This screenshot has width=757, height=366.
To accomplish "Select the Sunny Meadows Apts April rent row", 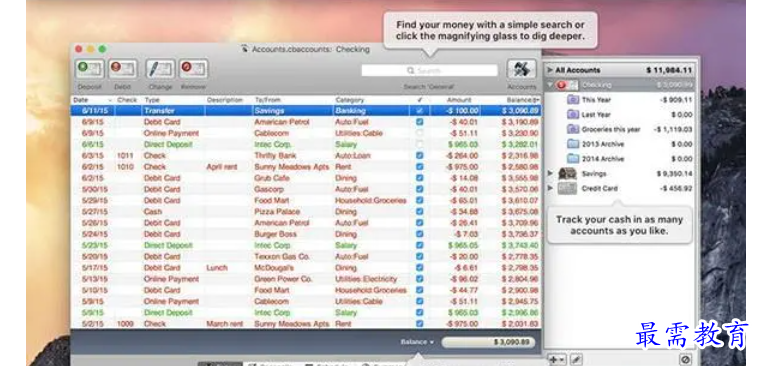I will coord(306,167).
